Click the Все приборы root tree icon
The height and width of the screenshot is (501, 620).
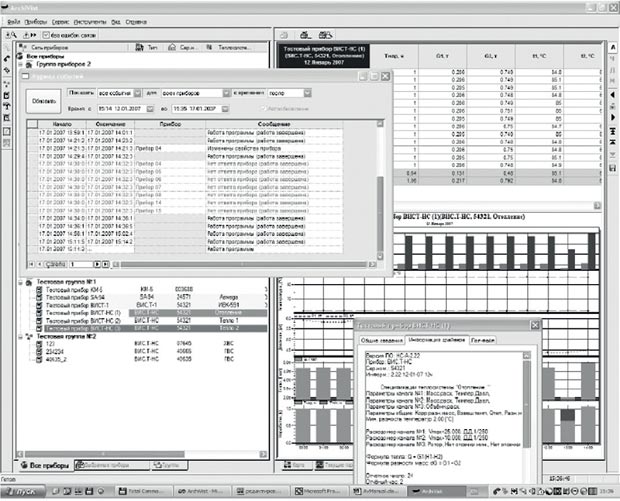tap(20, 56)
